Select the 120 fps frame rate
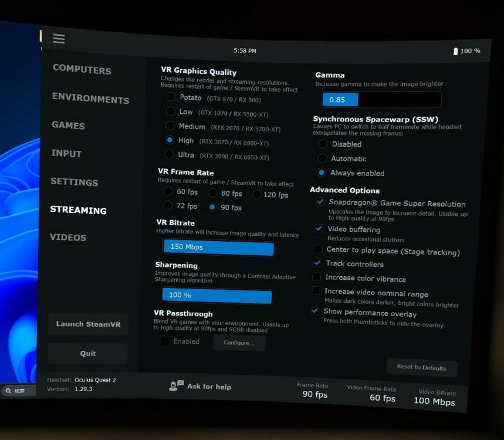Viewport: 504px width, 440px height. 256,194
